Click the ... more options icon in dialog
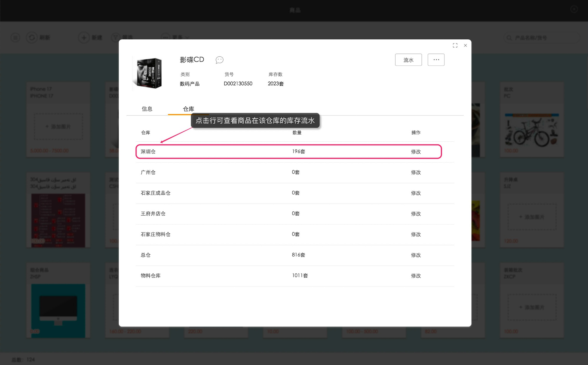This screenshot has height=365, width=588. pos(436,60)
